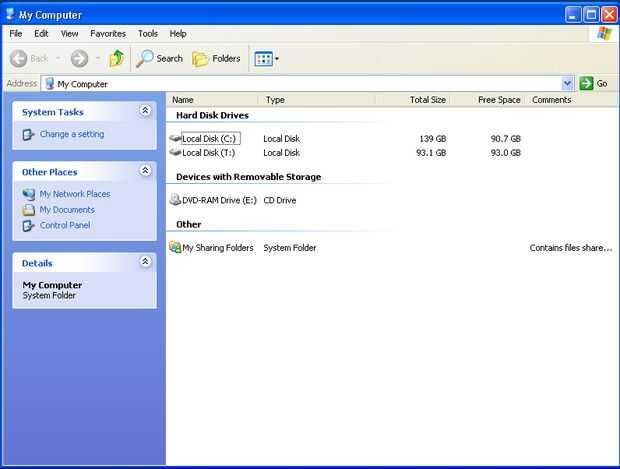Open the My Network Places link
620x469 pixels.
coord(75,194)
